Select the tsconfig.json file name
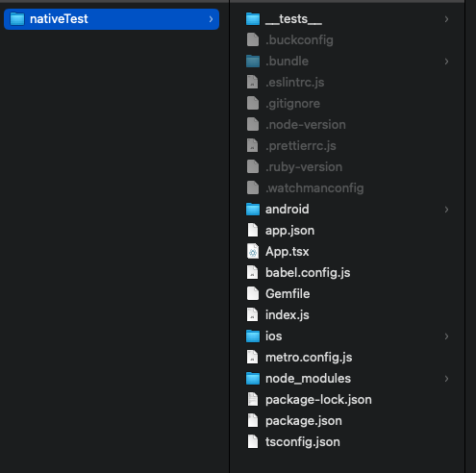 coord(303,442)
